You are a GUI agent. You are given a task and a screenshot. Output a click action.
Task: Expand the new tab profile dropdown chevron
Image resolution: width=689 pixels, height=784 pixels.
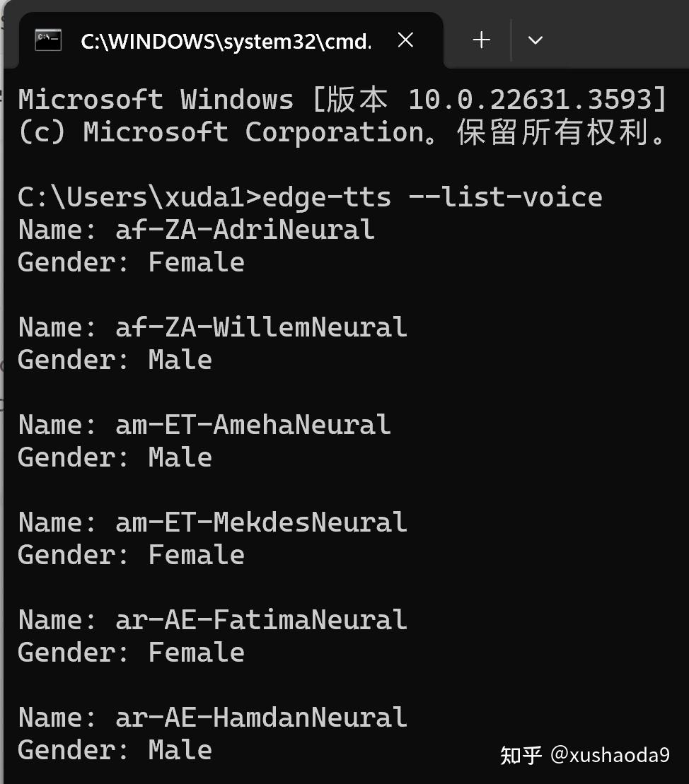point(535,40)
